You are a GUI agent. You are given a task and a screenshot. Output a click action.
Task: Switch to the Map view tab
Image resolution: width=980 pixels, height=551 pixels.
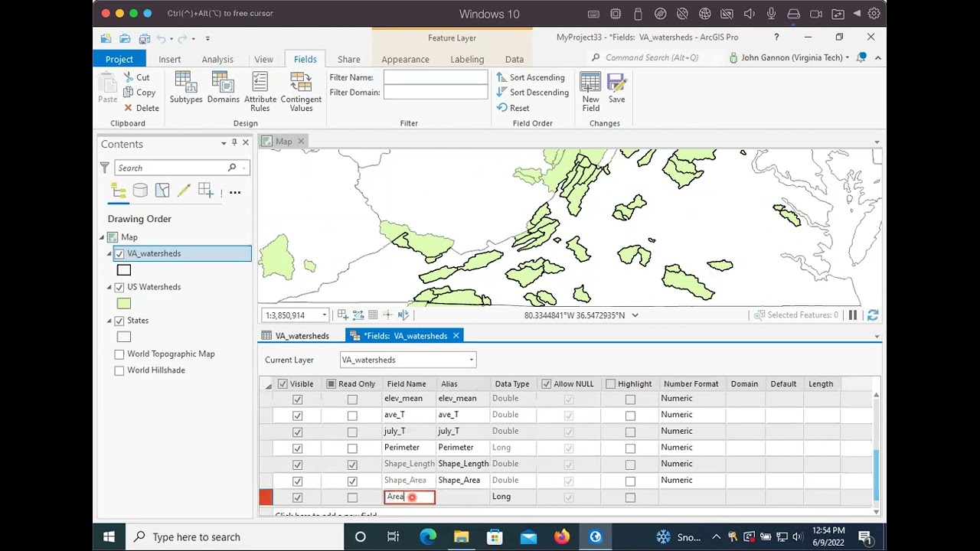pos(277,142)
